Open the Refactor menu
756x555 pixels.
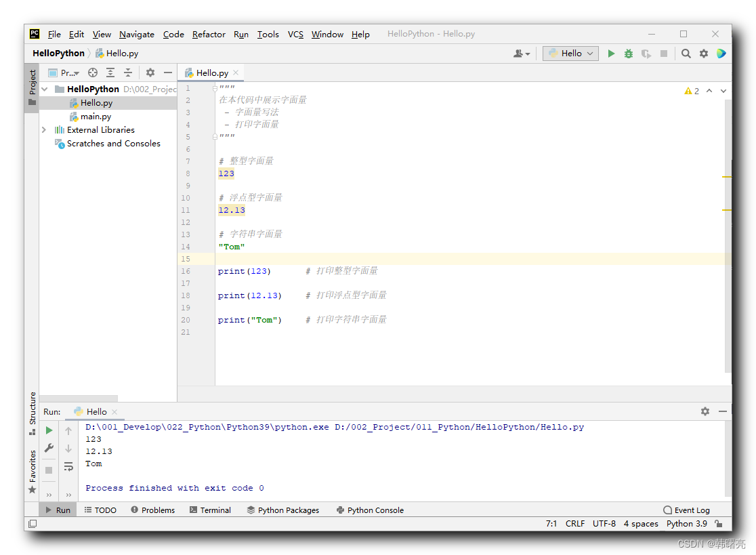coord(208,34)
